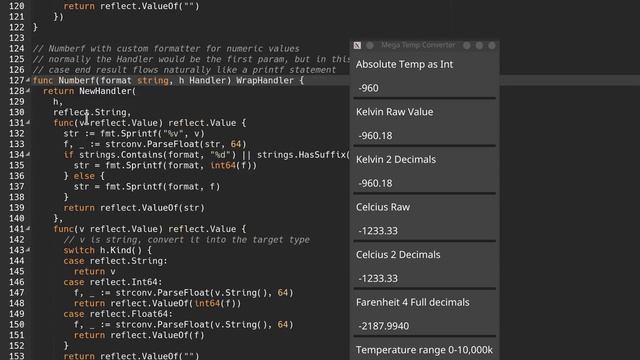Place cursor on "switch h.Kind() {" line
640x360 pixels.
coord(107,250)
